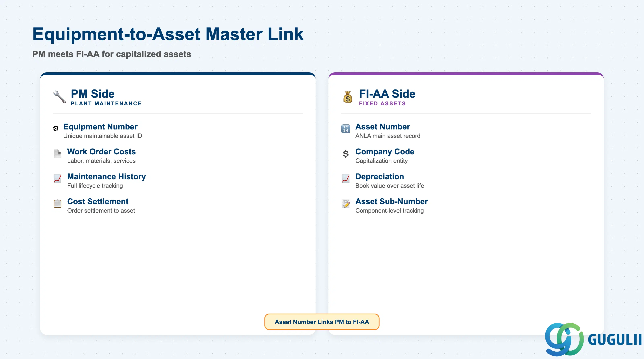The width and height of the screenshot is (644, 359).
Task: Select the Depreciation heading
Action: 380,176
